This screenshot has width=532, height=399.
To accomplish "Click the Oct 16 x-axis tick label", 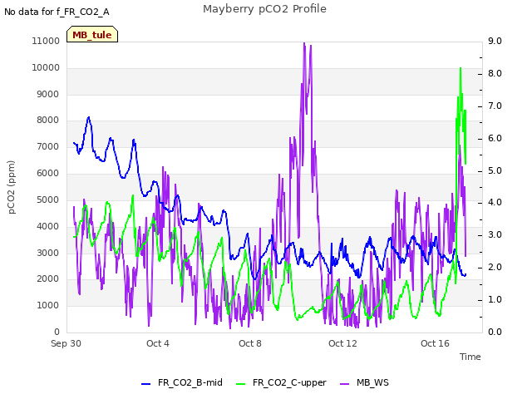I will click(x=435, y=343).
